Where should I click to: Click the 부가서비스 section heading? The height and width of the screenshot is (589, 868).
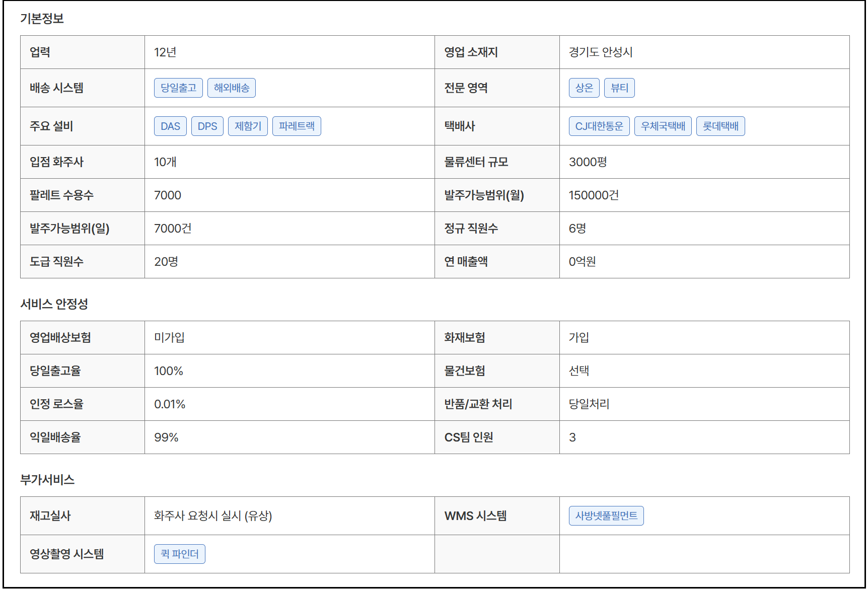click(47, 480)
